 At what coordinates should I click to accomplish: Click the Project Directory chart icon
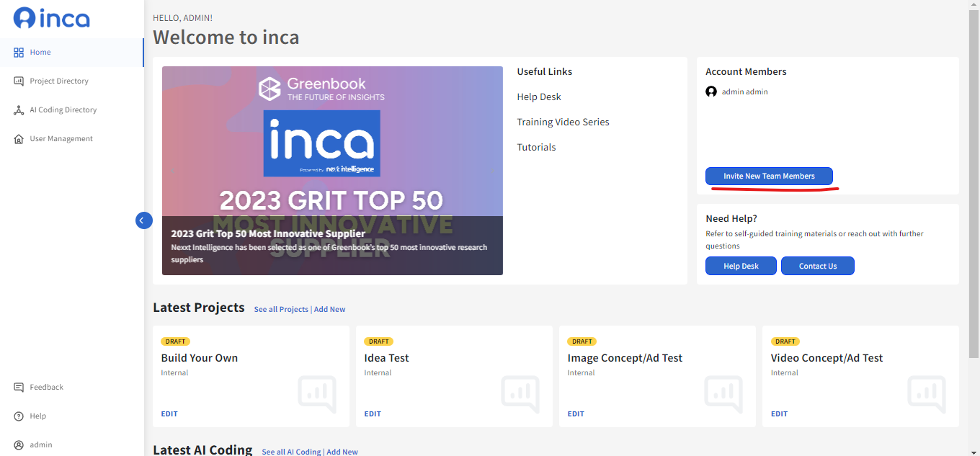[19, 81]
